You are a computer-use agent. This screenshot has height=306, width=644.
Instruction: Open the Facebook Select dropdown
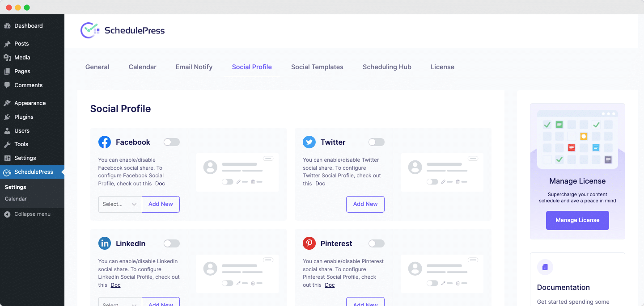pyautogui.click(x=120, y=204)
